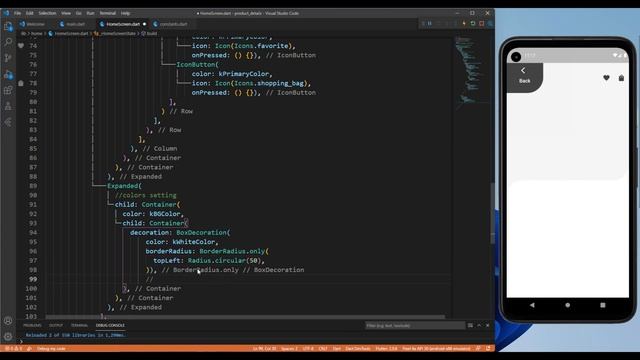Screen dimensions: 640x360
Task: Open the Selection menu
Action: 47,13
